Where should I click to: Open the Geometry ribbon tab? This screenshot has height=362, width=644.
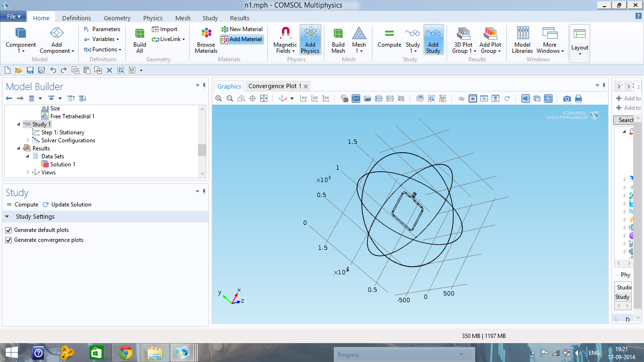(117, 18)
